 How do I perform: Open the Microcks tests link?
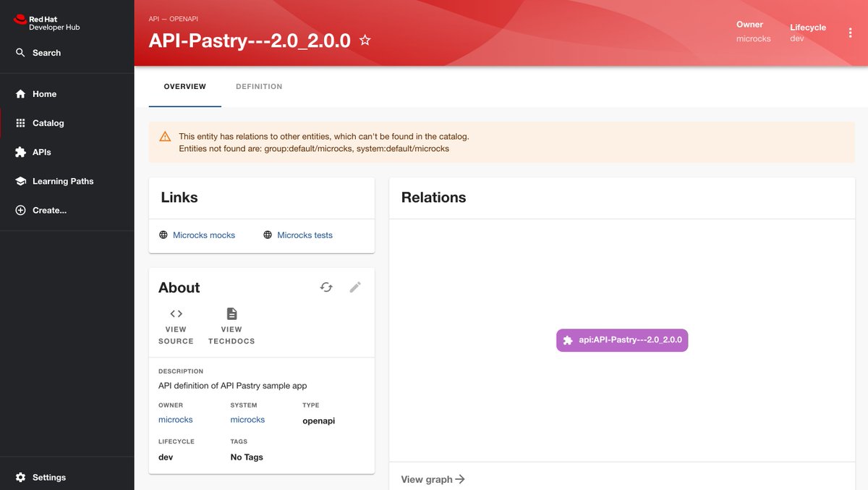(305, 235)
